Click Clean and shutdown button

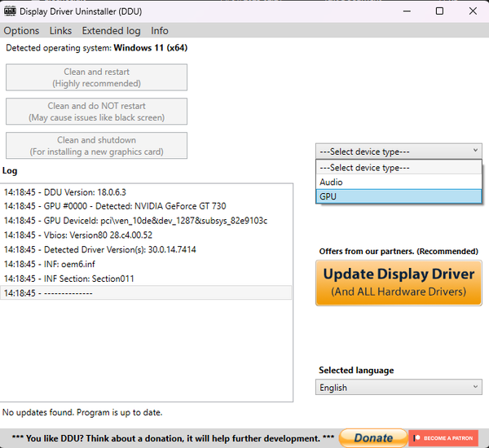(x=96, y=146)
